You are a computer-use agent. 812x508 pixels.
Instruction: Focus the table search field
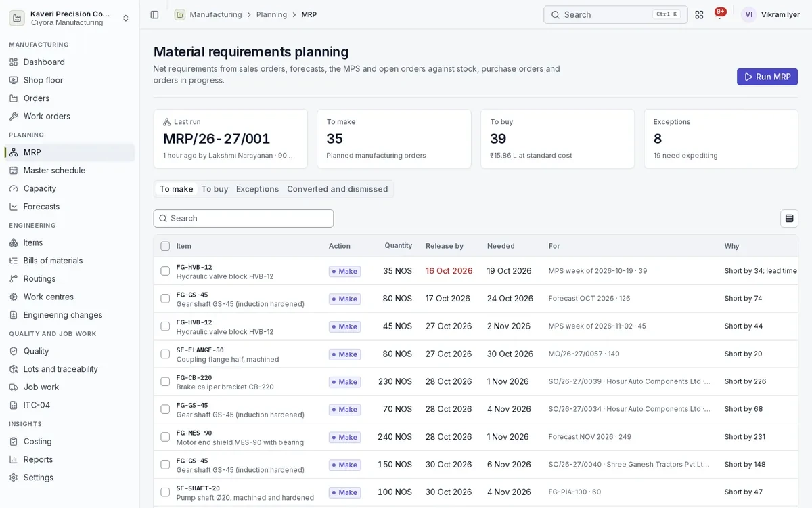tap(244, 218)
